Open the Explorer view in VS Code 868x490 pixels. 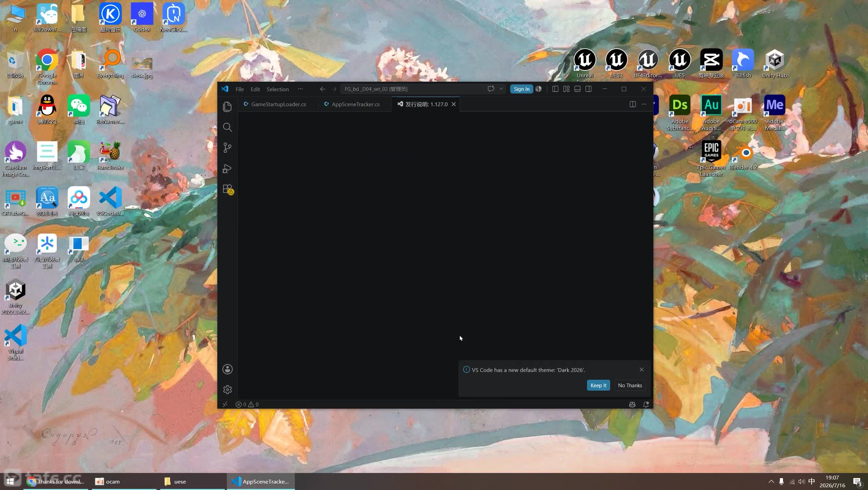point(227,107)
